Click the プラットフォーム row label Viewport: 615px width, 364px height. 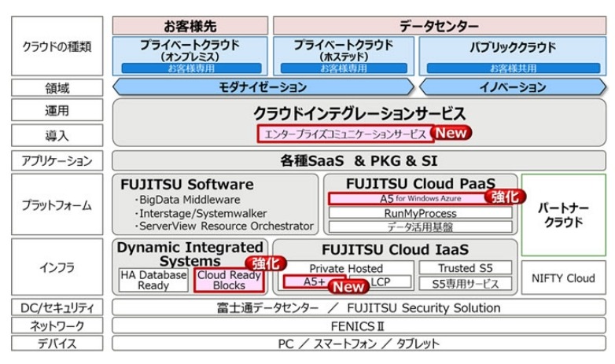[x=57, y=204]
